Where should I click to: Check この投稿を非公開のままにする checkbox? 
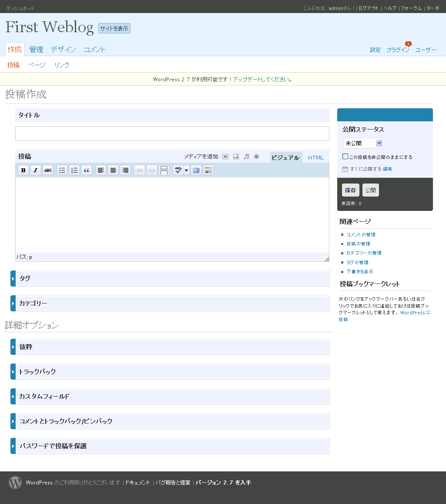pyautogui.click(x=345, y=157)
